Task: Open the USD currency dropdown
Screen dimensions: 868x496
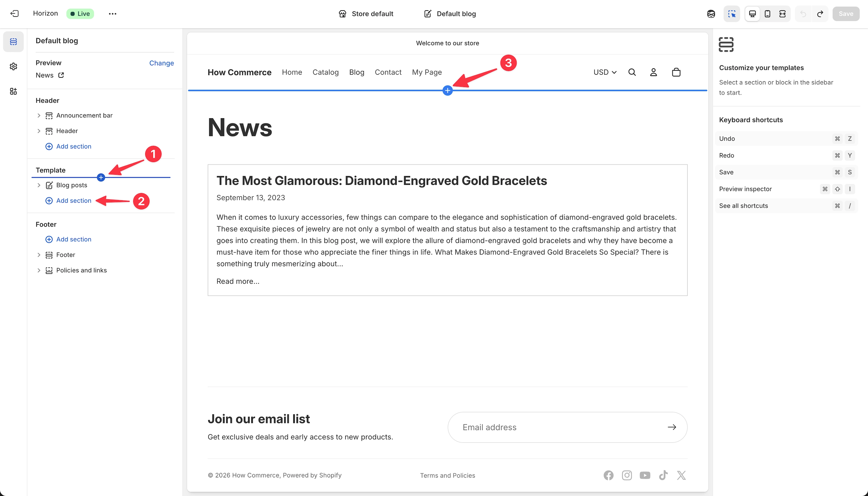Action: (605, 72)
